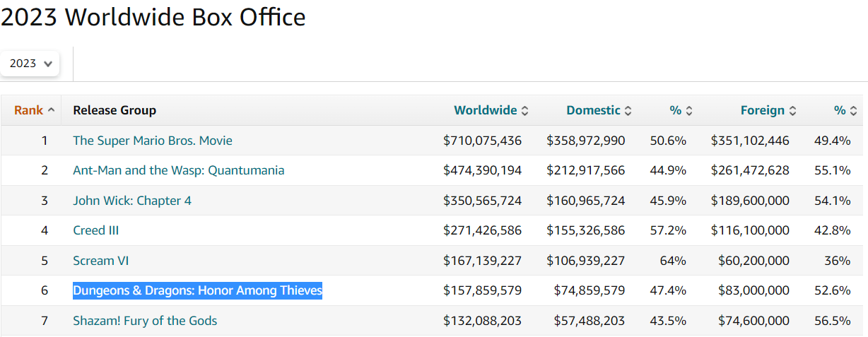Sort by domestic percentage column header
The width and height of the screenshot is (868, 337).
click(x=681, y=110)
